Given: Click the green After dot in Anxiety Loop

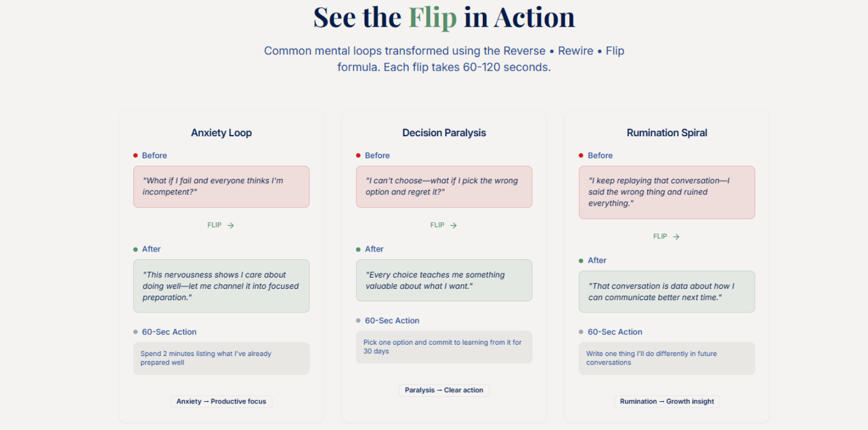Looking at the screenshot, I should (x=136, y=249).
